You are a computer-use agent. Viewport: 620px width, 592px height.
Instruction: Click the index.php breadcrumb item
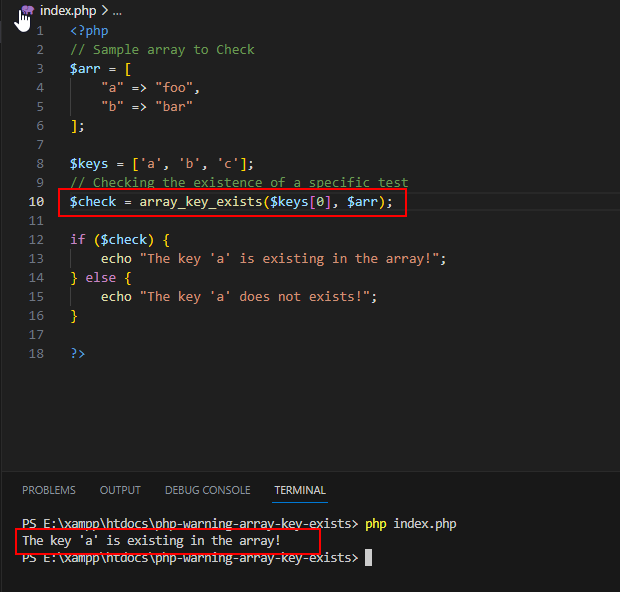tap(68, 11)
